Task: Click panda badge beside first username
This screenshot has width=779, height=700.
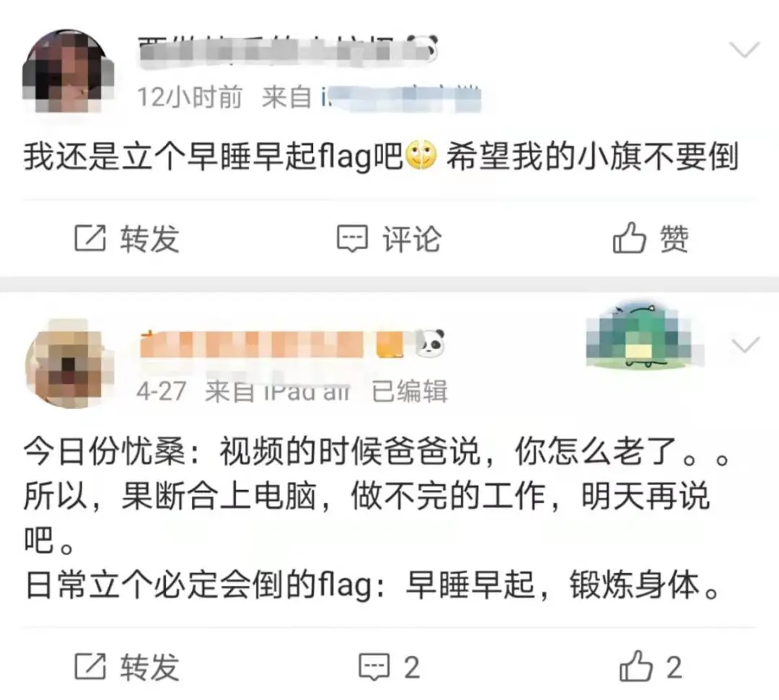Action: (423, 49)
